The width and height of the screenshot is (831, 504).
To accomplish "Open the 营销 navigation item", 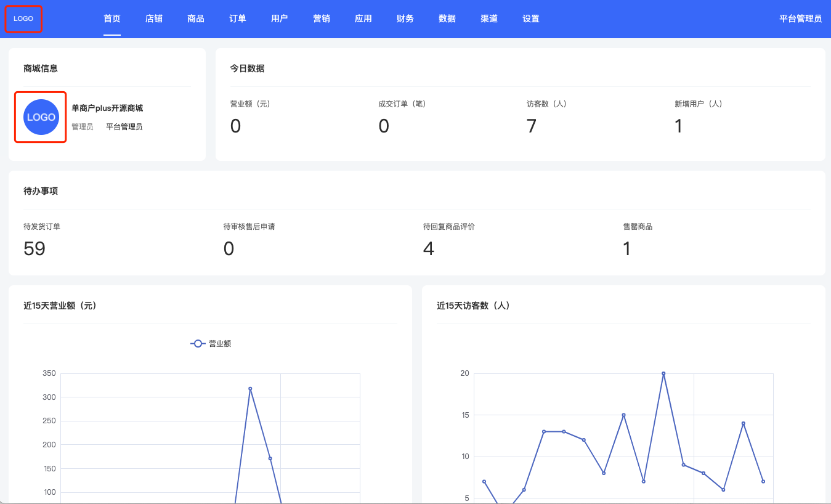I will tap(322, 18).
